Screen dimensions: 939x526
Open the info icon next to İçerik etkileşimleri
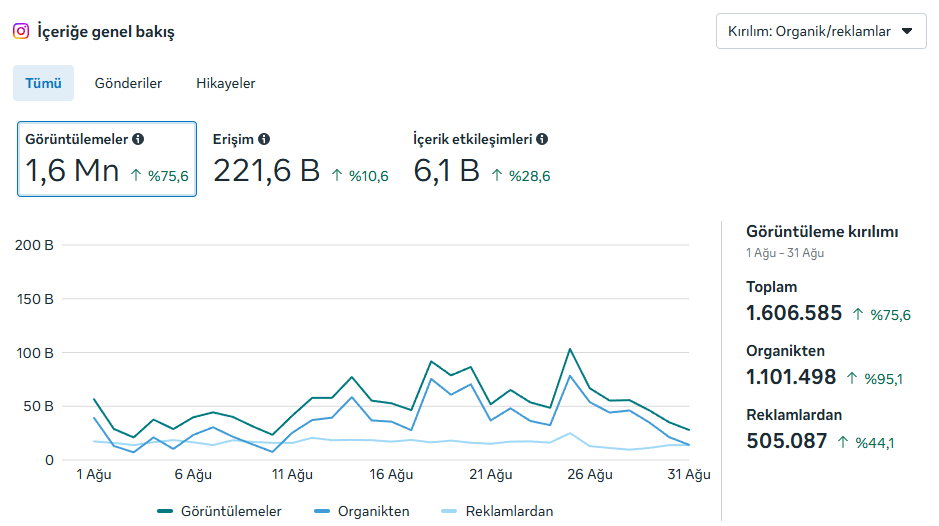pyautogui.click(x=542, y=139)
